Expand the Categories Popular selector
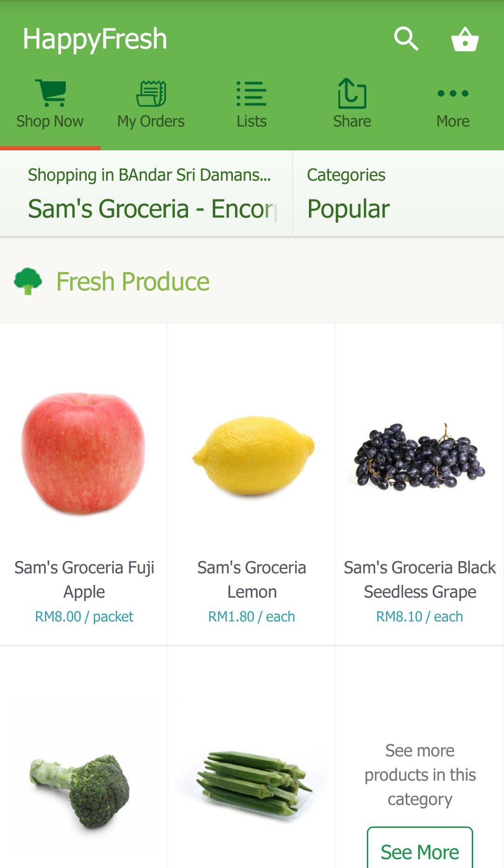This screenshot has width=504, height=868. coord(398,194)
